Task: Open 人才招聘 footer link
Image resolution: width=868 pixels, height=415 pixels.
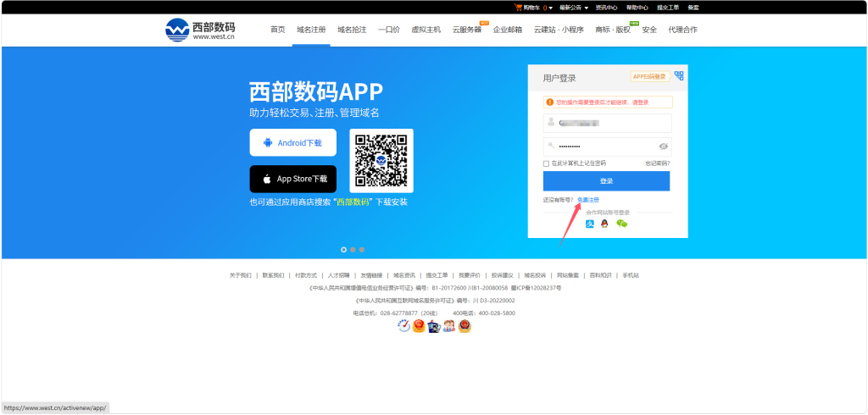Action: [338, 275]
